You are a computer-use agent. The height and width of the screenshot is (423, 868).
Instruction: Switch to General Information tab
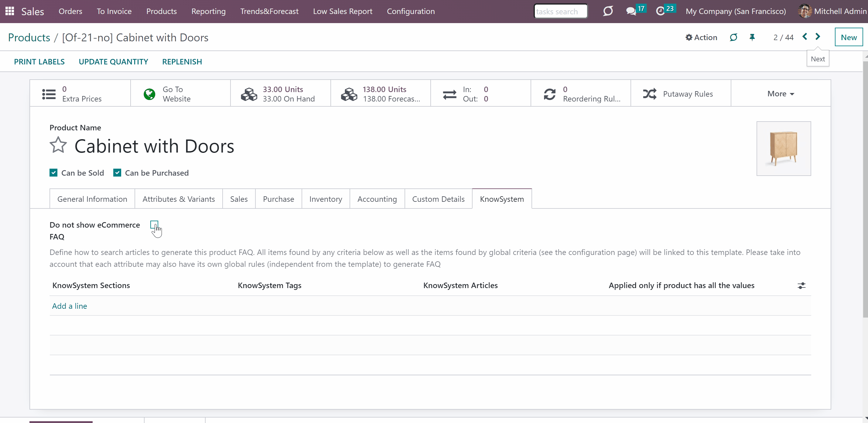click(92, 199)
